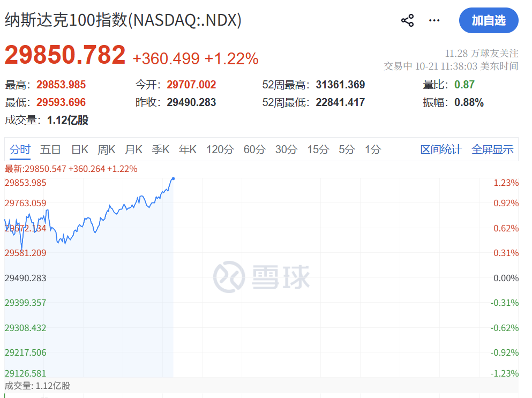
Task: Click the 29399.357 y-axis label
Action: point(25,303)
